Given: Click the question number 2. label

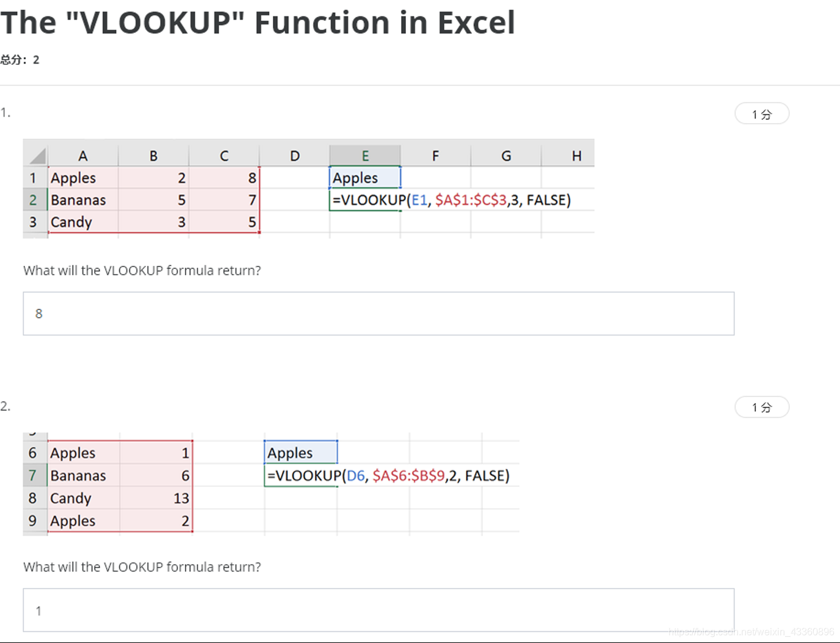Looking at the screenshot, I should pyautogui.click(x=5, y=406).
